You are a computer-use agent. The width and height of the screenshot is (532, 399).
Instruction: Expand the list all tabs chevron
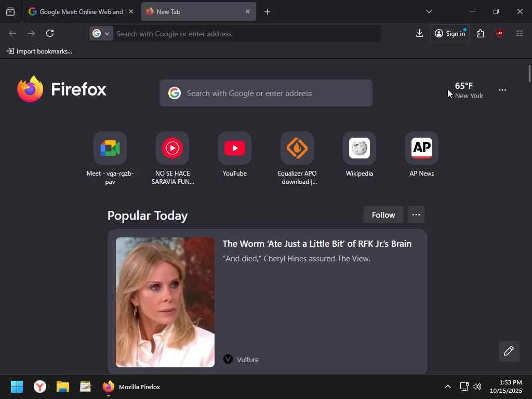pos(429,11)
